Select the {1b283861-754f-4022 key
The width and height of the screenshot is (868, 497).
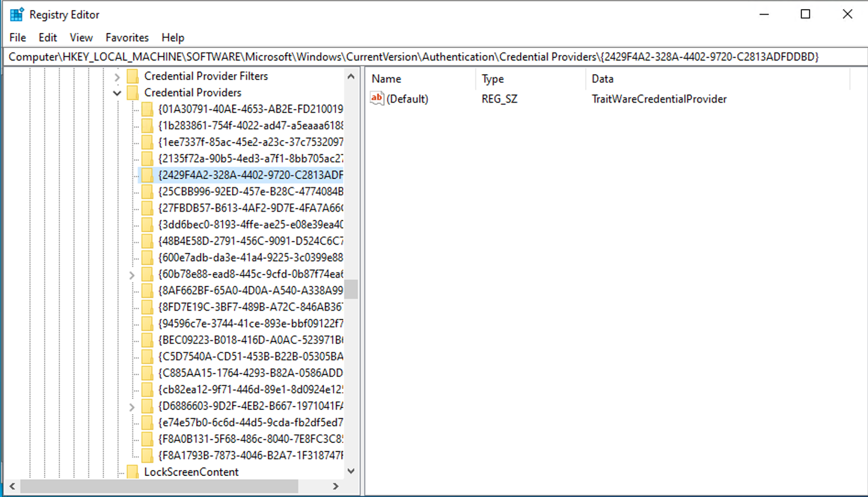251,126
